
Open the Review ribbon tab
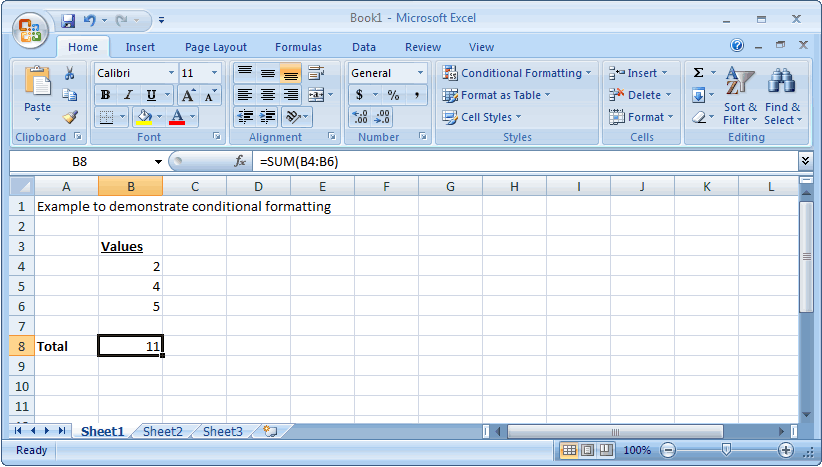423,47
